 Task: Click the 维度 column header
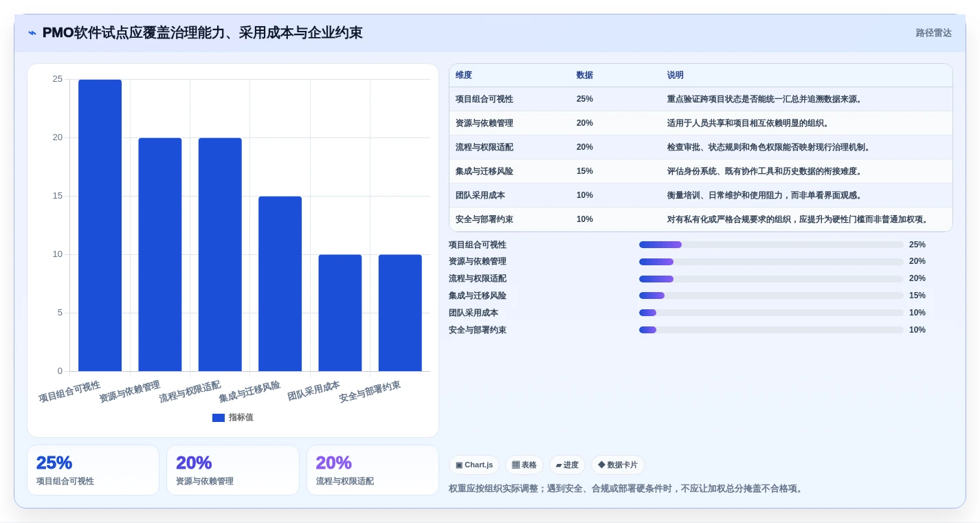(464, 75)
